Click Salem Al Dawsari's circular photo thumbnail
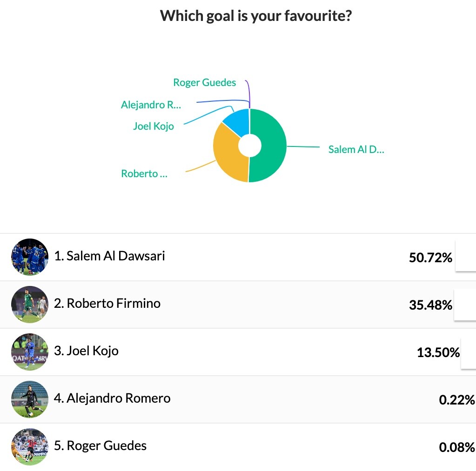 (30, 257)
